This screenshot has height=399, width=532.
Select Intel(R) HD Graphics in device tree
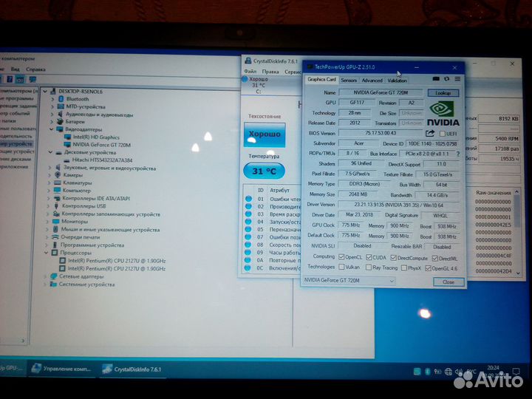[96, 137]
